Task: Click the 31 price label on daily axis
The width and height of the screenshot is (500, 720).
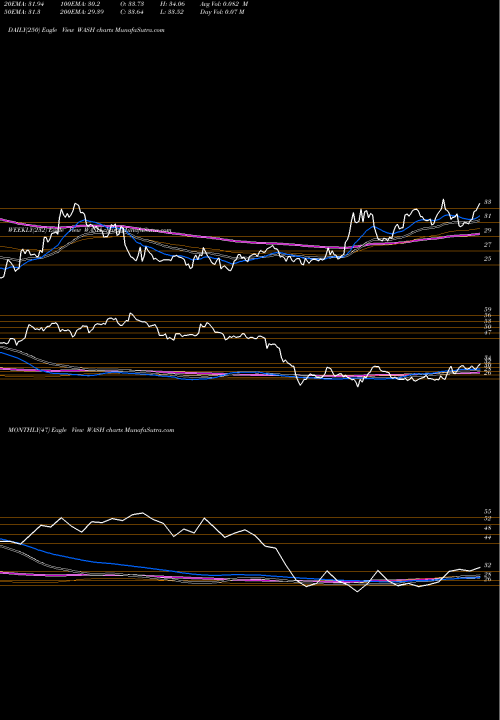Action: pos(488,216)
